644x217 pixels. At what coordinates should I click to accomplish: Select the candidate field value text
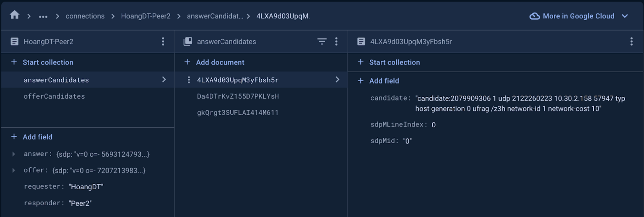tap(520, 103)
